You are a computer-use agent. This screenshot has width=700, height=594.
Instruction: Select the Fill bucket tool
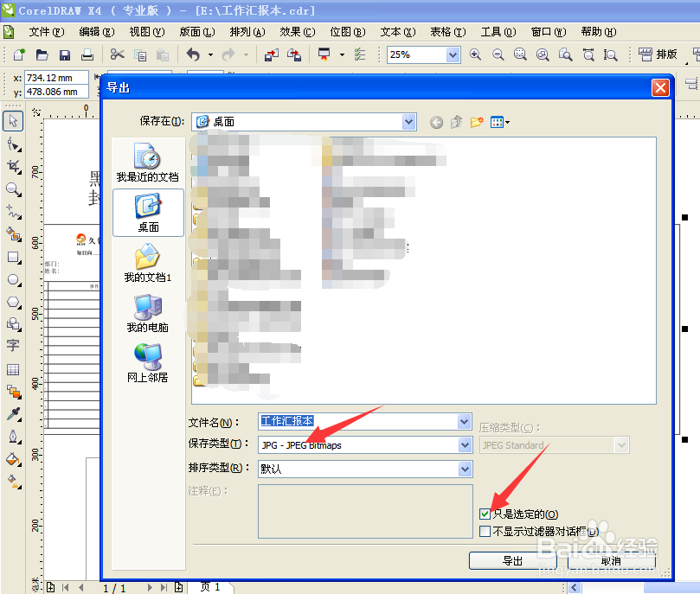tap(13, 459)
